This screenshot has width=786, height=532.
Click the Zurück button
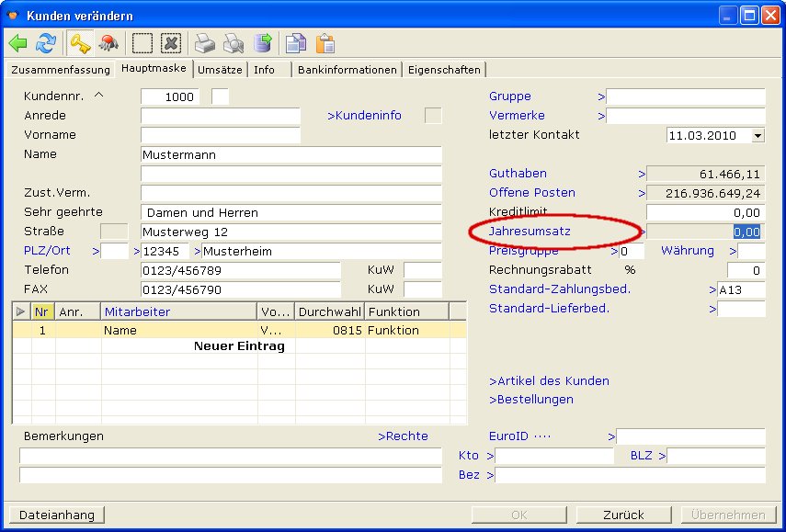click(623, 515)
